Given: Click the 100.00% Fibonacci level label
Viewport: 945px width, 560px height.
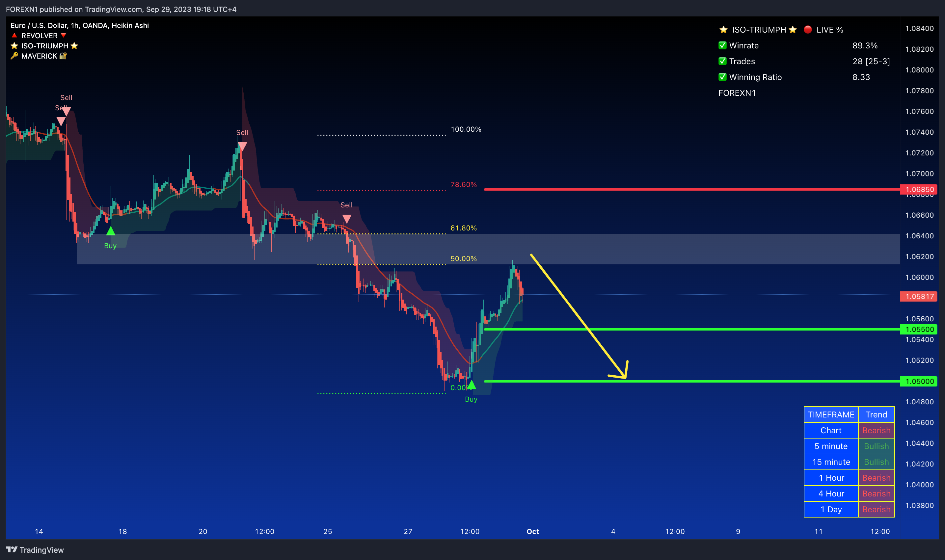Looking at the screenshot, I should coord(466,129).
